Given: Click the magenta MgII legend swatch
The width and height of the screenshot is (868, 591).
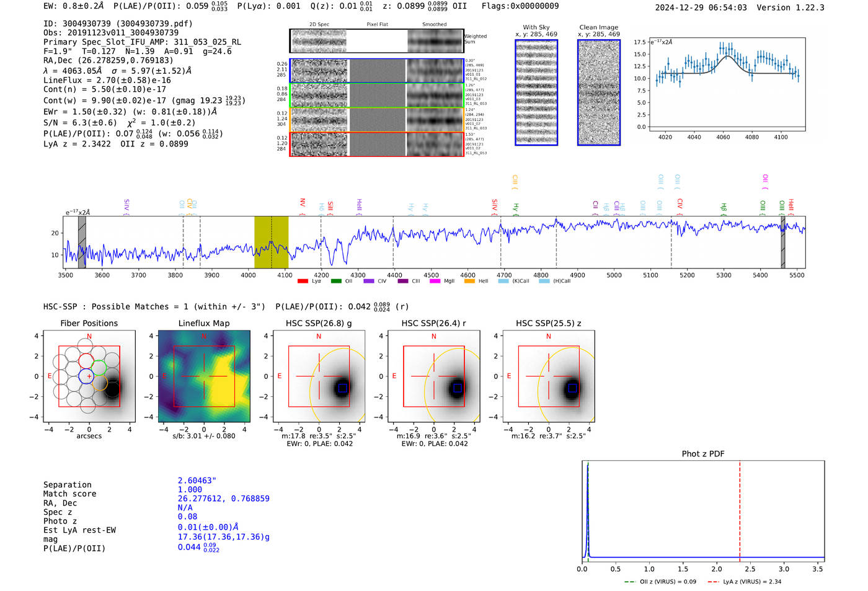Looking at the screenshot, I should tap(435, 281).
